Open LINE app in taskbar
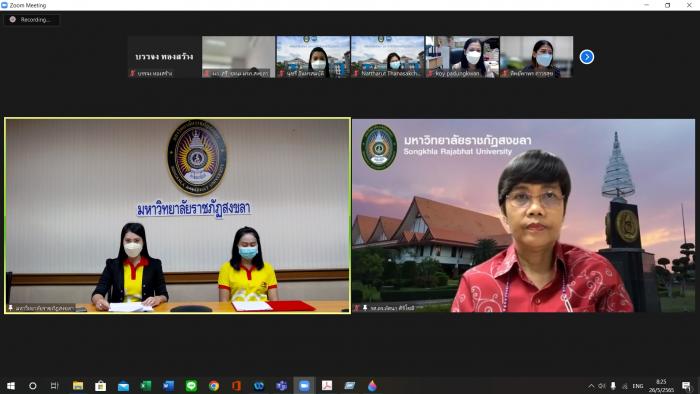Screen dimensions: 700x394 click(191, 386)
